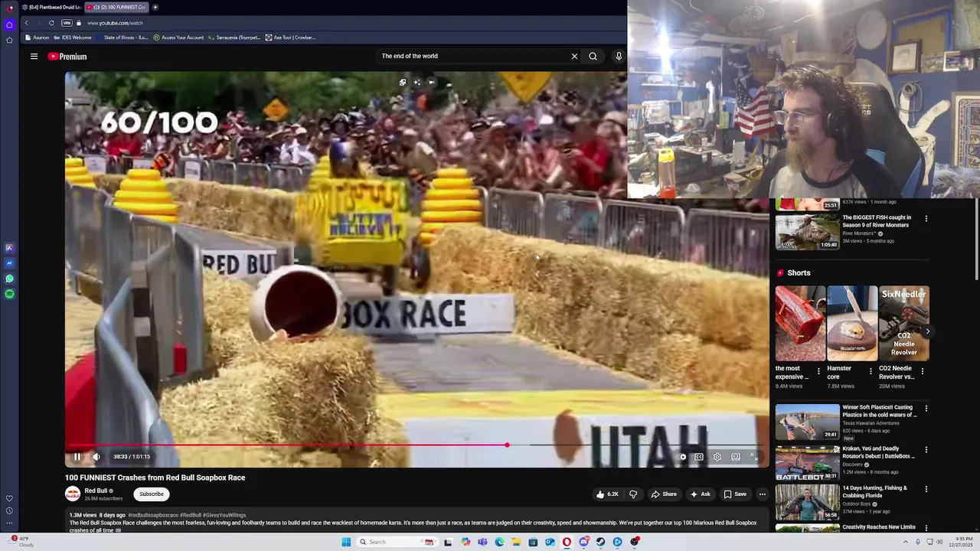The image size is (980, 551).
Task: Toggle closed captions in the player
Action: click(x=699, y=457)
